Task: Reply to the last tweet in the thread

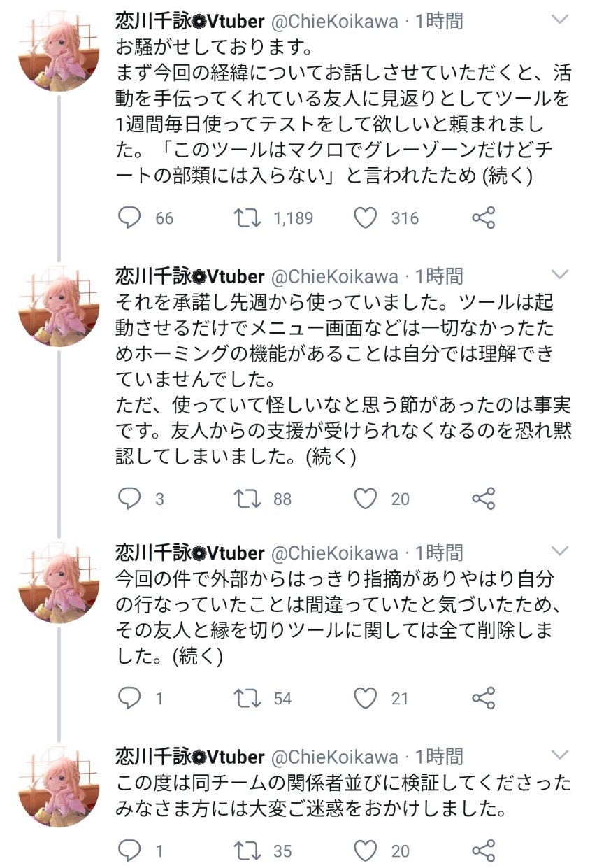Action: pyautogui.click(x=129, y=851)
